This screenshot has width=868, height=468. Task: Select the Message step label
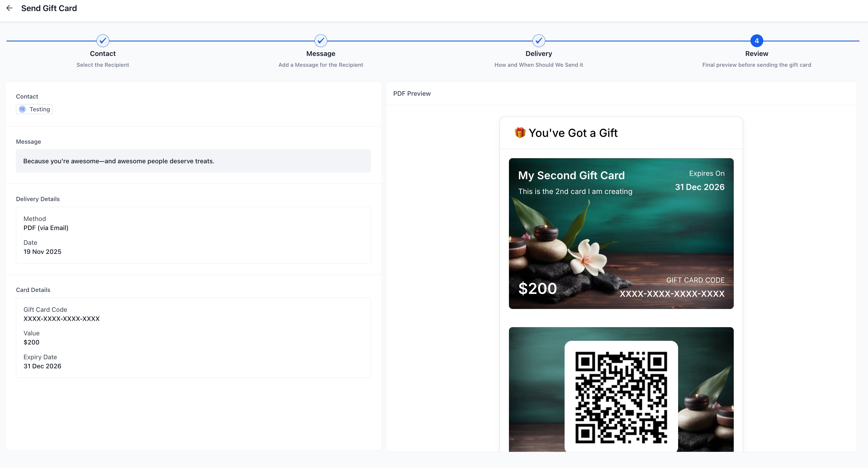320,54
